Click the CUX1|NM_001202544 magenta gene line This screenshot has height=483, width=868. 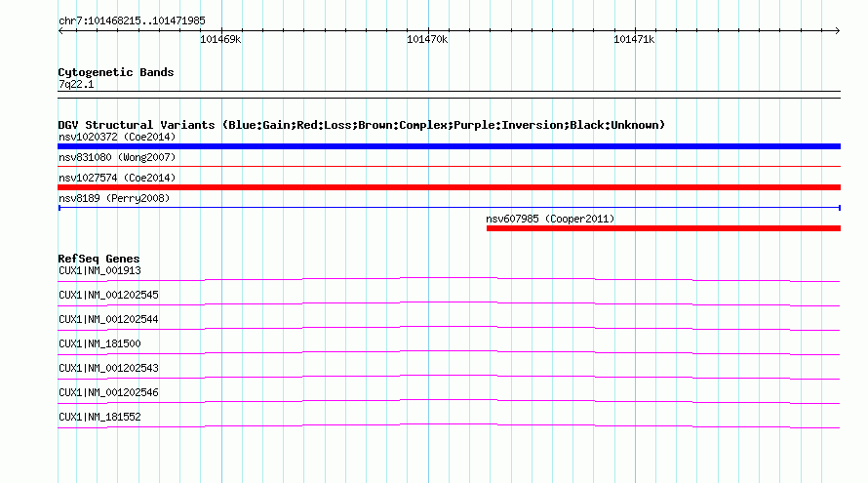(449, 328)
